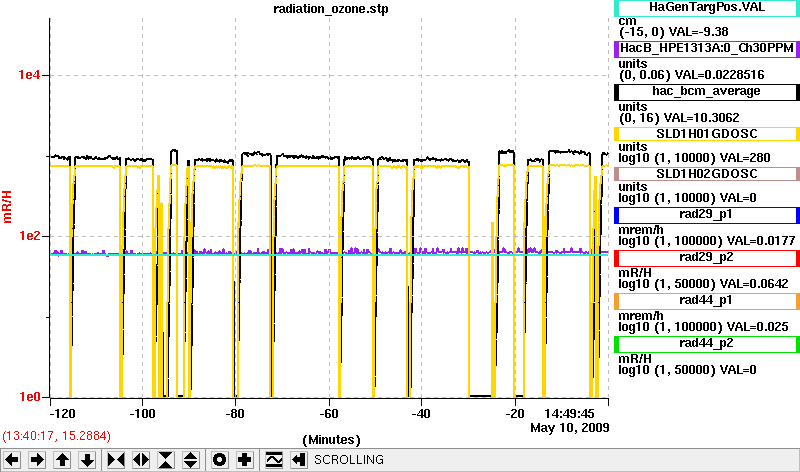Click the -100 x-axis tick label
Image resolution: width=800 pixels, height=472 pixels.
pyautogui.click(x=142, y=413)
